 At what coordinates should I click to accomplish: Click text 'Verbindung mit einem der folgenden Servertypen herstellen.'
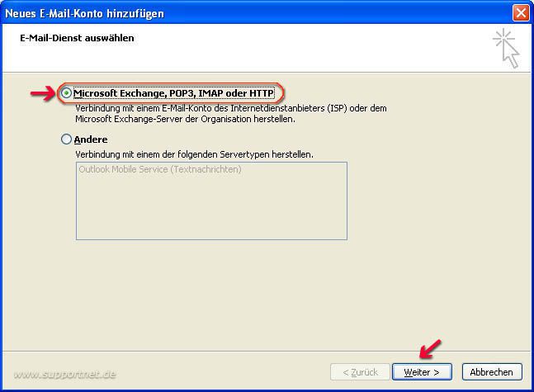click(194, 154)
